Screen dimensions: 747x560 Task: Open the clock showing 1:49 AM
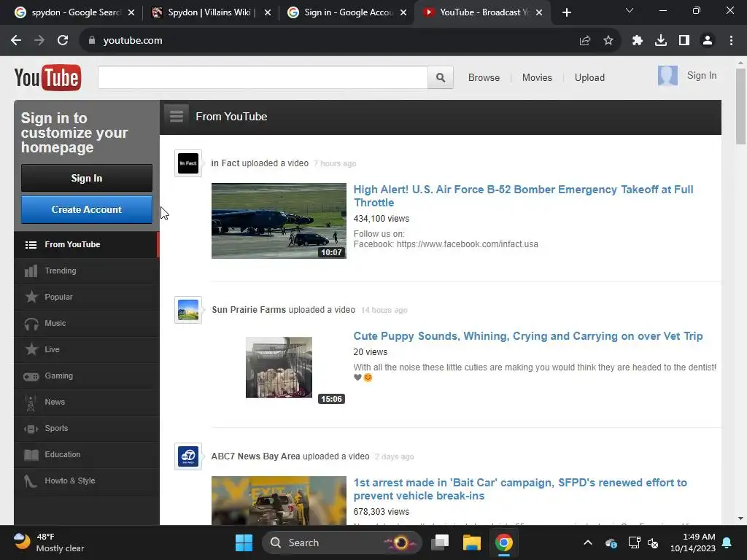coord(693,542)
